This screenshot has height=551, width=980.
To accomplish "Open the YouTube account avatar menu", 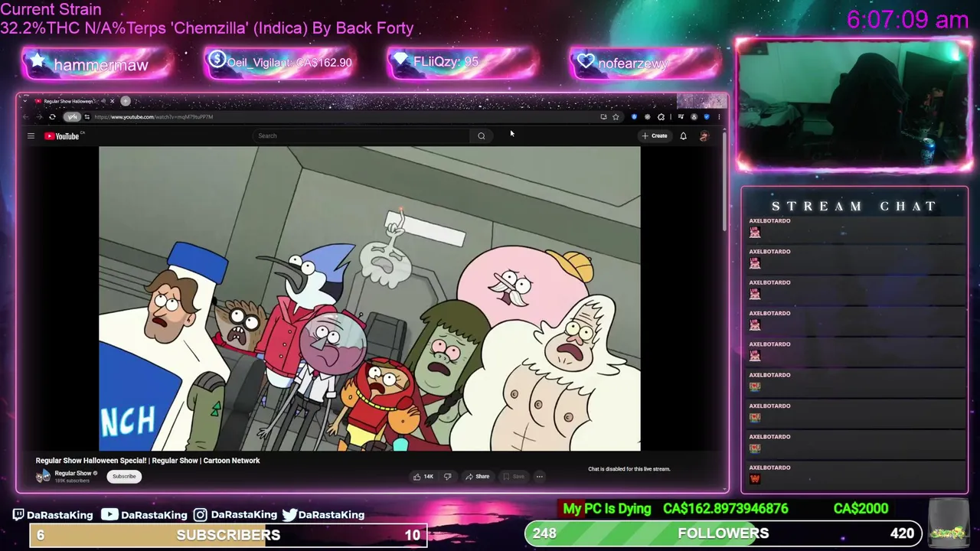I will (x=704, y=136).
